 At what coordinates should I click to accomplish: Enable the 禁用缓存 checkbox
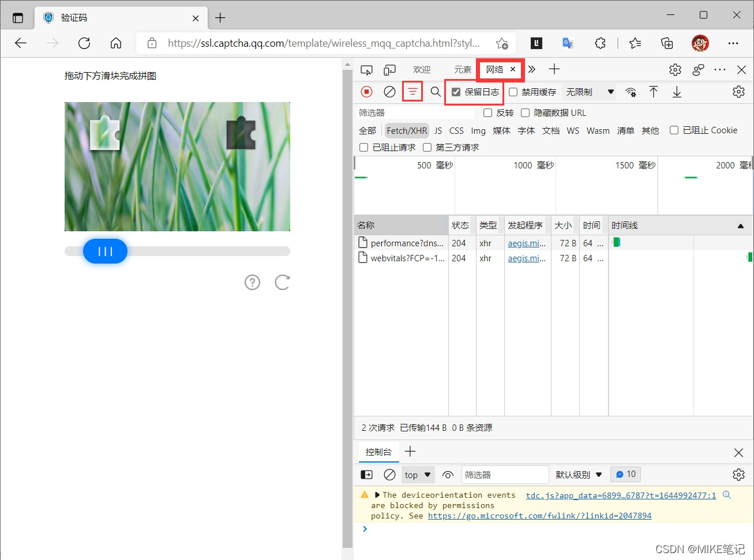click(x=513, y=92)
